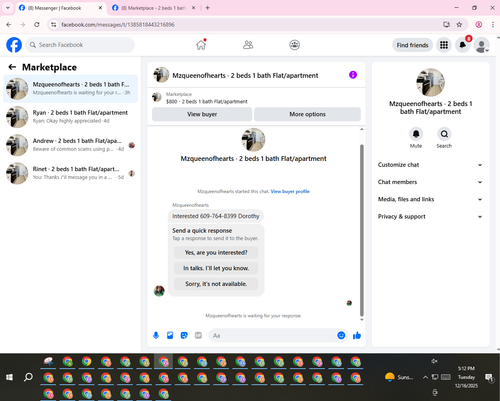Open the tab search dropdown arrow
The height and width of the screenshot is (401, 500).
click(8, 8)
